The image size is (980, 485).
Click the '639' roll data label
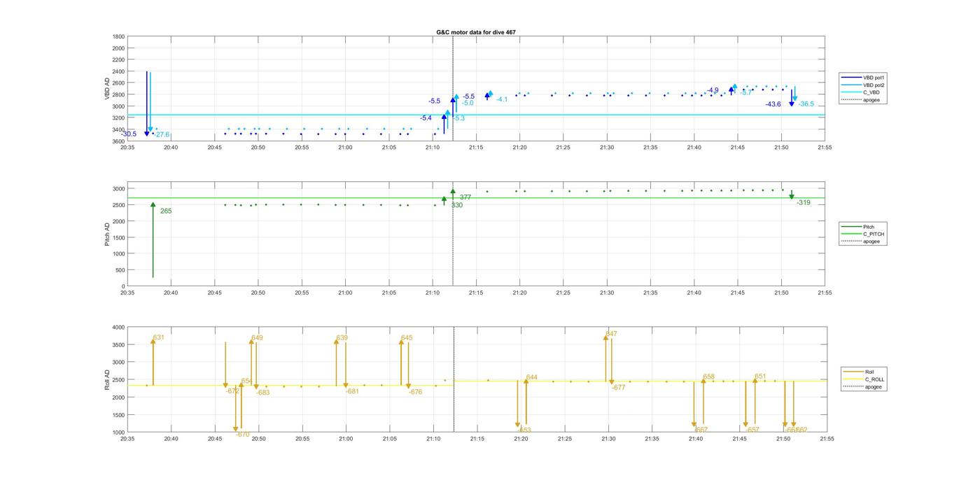342,338
